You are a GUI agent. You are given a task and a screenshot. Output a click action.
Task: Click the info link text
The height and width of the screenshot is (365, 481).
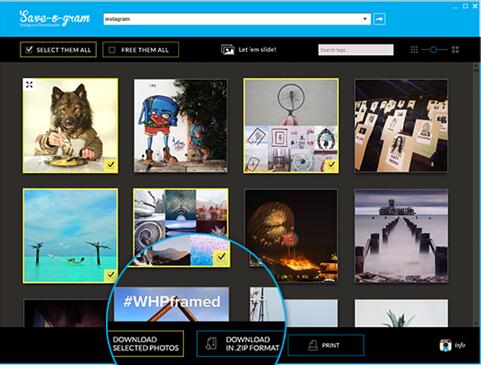[460, 345]
